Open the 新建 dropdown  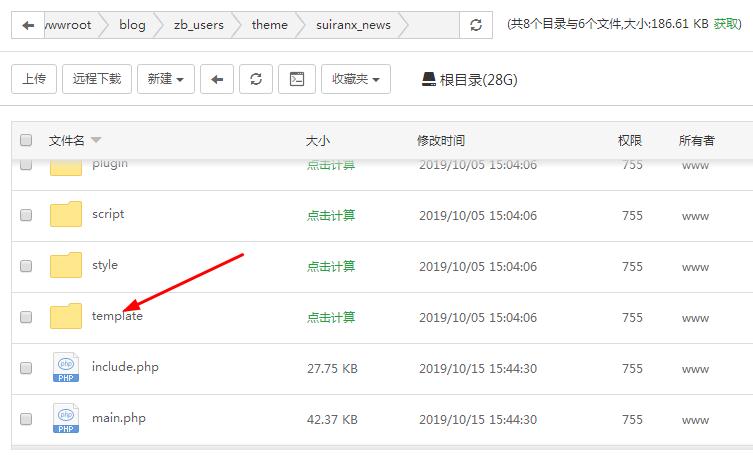pyautogui.click(x=166, y=79)
